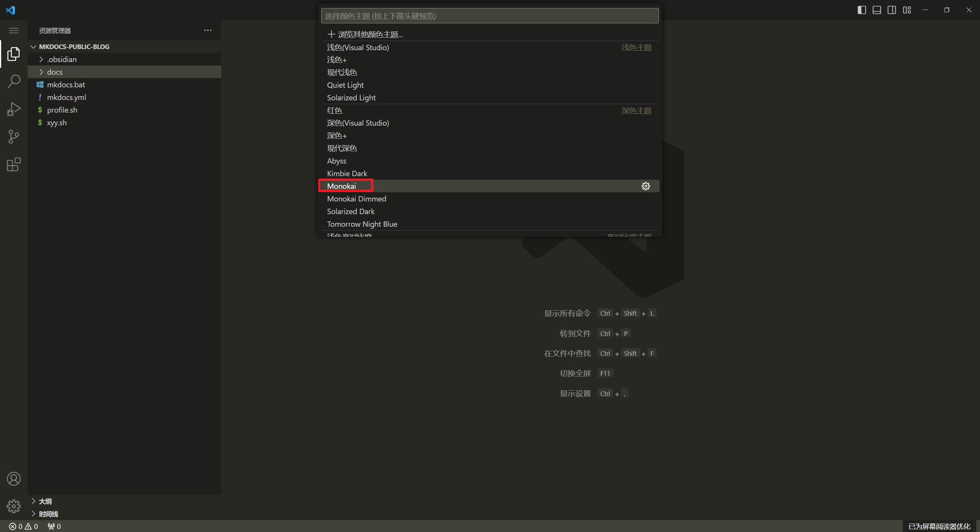Open the Run and Debug view
980x532 pixels.
pyautogui.click(x=14, y=109)
